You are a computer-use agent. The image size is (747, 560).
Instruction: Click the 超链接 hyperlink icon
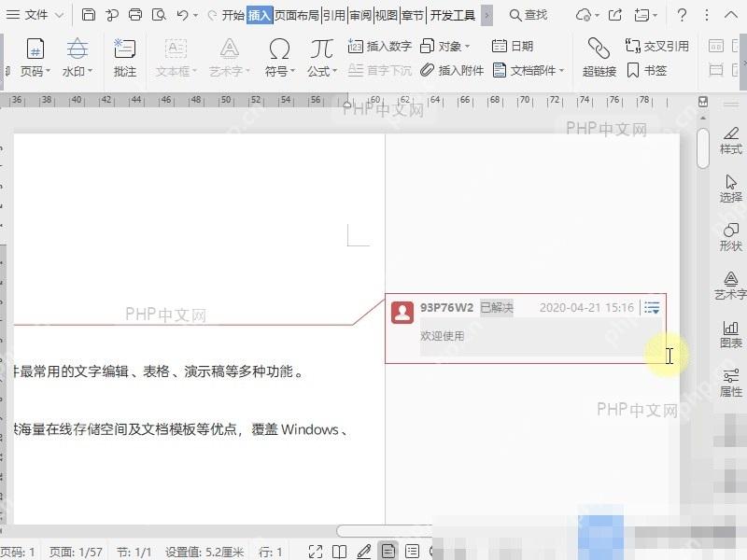[599, 58]
